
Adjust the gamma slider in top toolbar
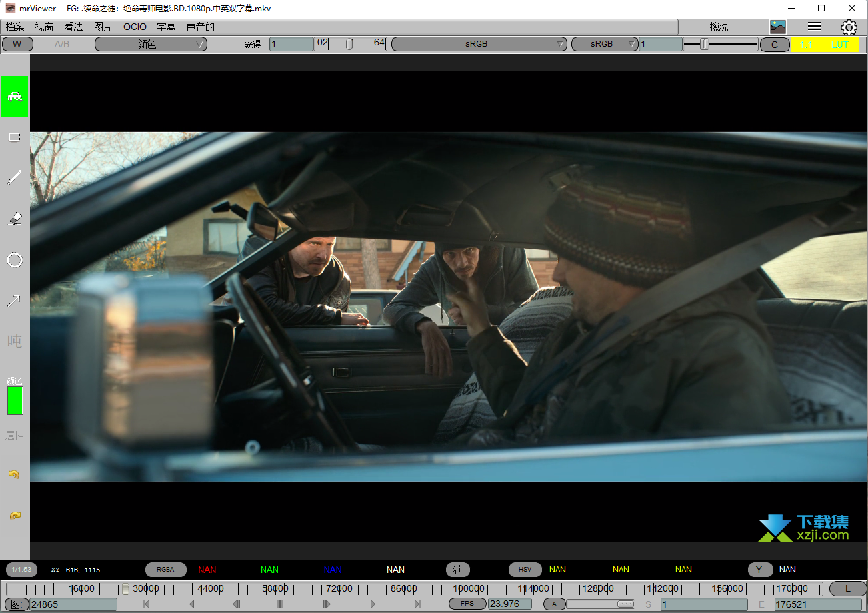(x=721, y=44)
